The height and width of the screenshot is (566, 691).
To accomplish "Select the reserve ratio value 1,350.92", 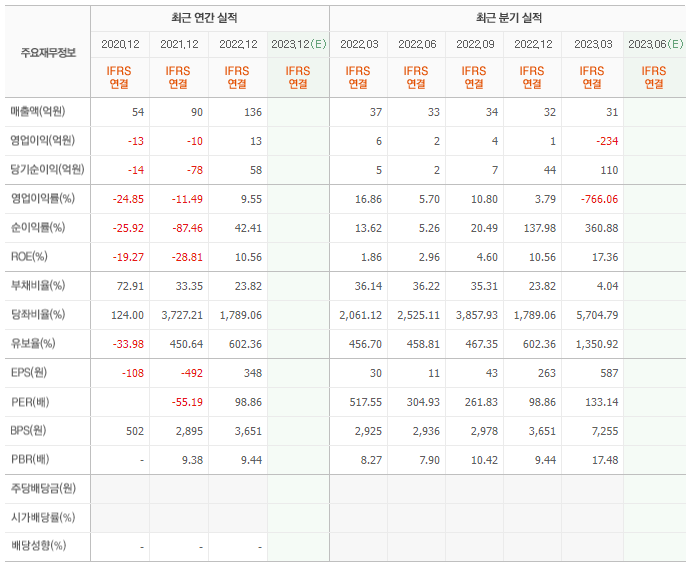I will tap(597, 344).
